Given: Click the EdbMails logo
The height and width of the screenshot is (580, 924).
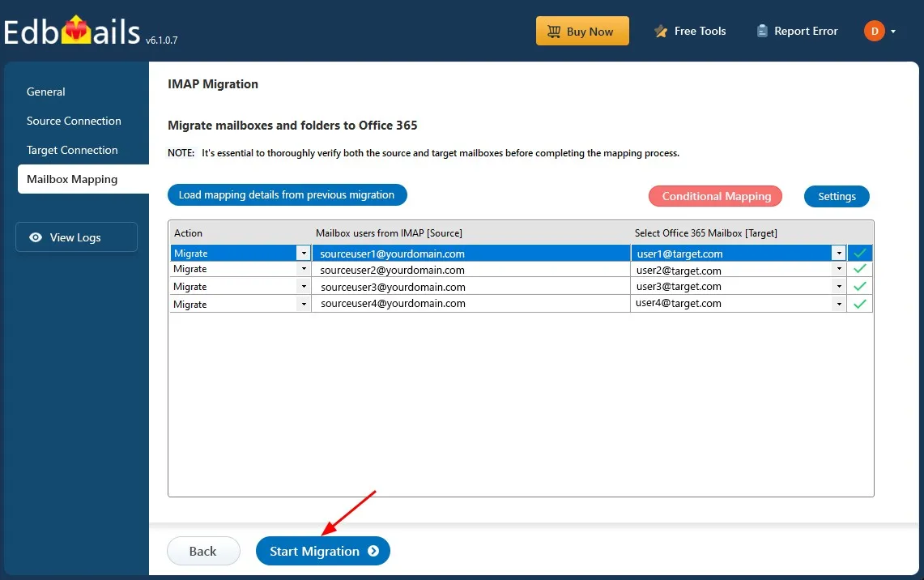Looking at the screenshot, I should point(72,31).
